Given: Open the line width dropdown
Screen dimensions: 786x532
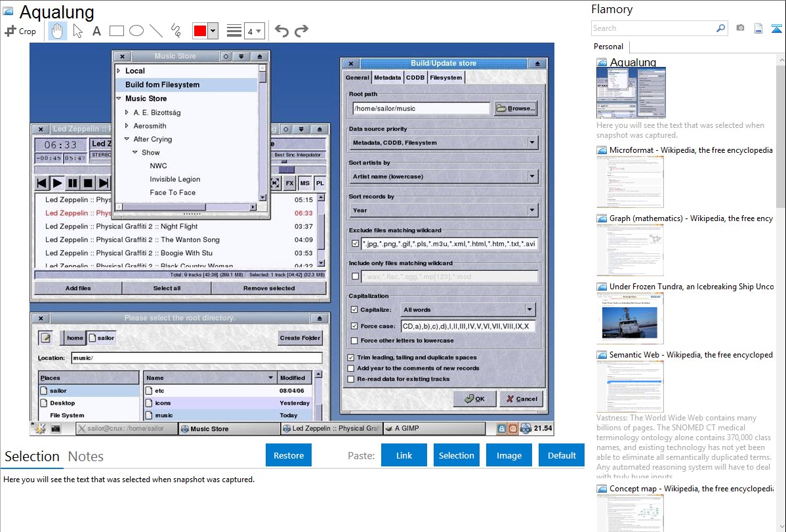Looking at the screenshot, I should (254, 31).
